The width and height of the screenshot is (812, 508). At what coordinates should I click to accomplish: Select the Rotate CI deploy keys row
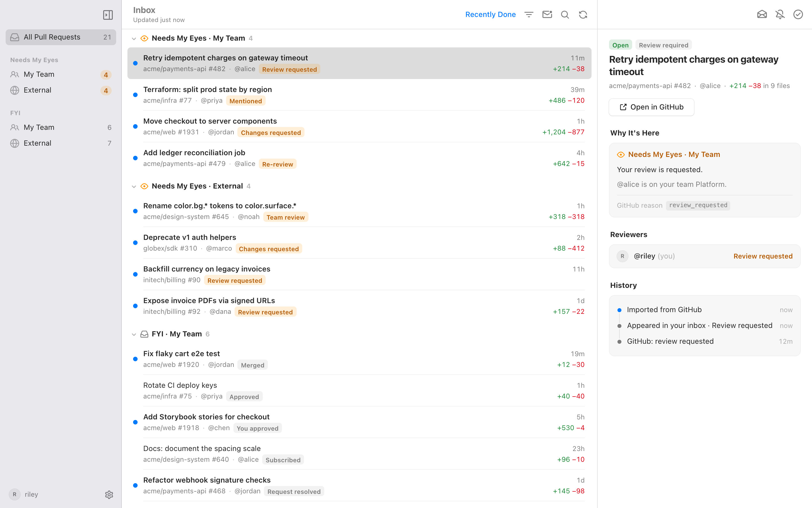pos(359,390)
